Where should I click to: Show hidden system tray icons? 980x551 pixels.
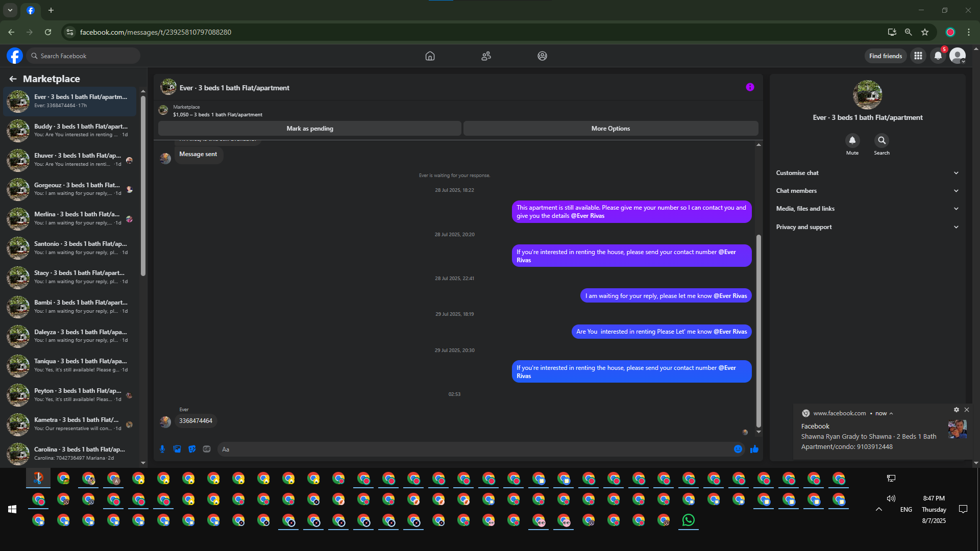click(x=879, y=509)
